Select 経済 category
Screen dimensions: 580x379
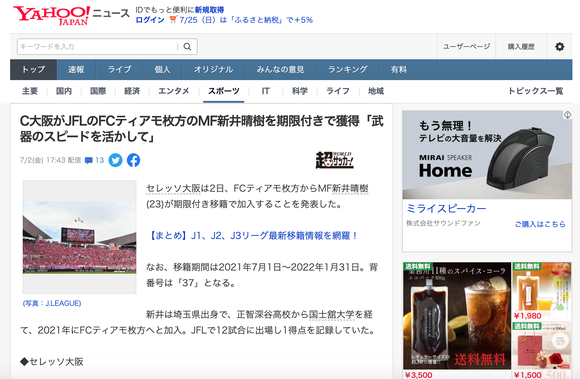pos(132,91)
